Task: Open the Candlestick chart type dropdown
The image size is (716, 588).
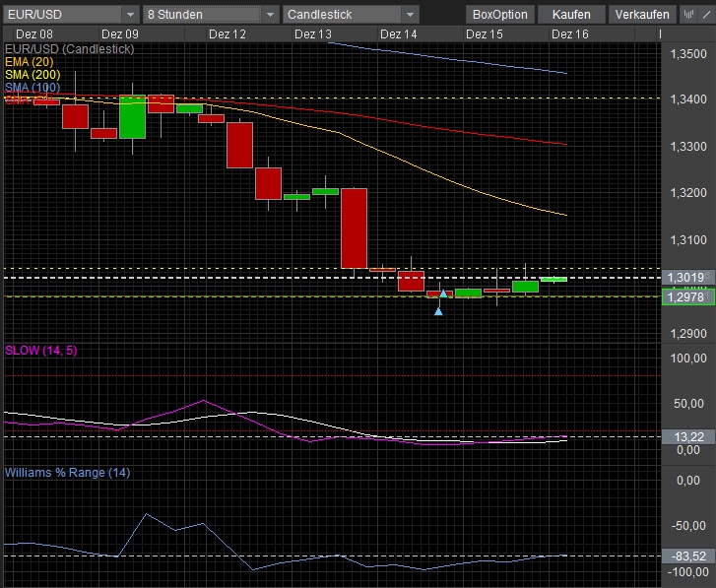Action: point(352,15)
